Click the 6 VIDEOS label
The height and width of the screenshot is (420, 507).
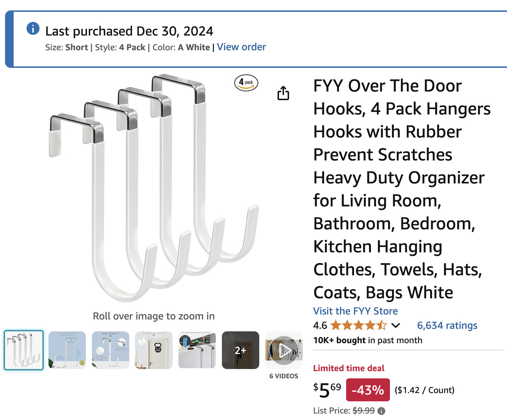(284, 376)
